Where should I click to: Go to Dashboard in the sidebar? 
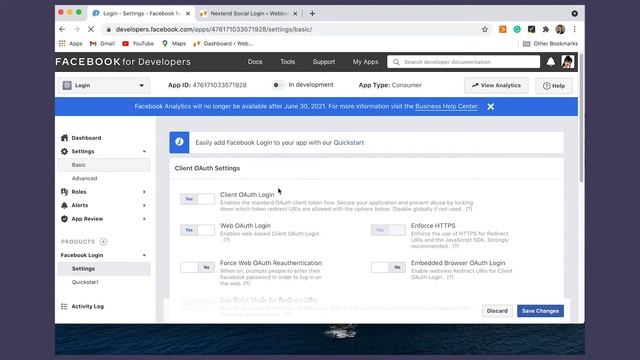click(x=86, y=138)
